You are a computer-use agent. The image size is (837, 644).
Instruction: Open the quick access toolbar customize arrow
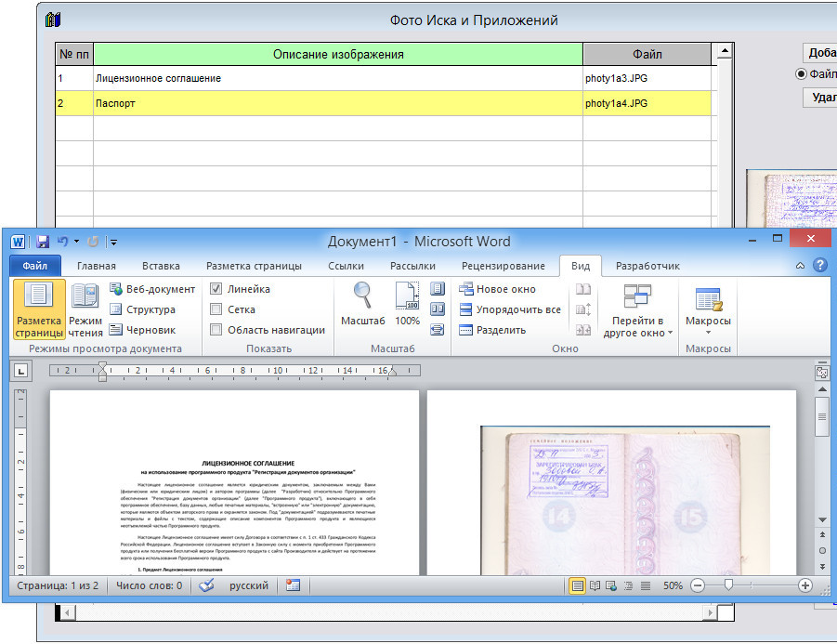point(113,243)
